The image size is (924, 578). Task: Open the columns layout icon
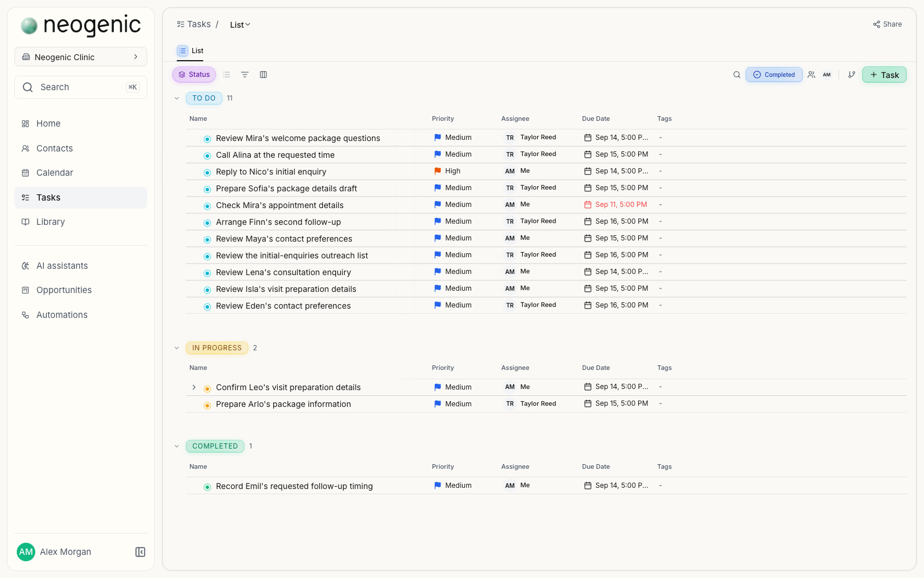263,75
